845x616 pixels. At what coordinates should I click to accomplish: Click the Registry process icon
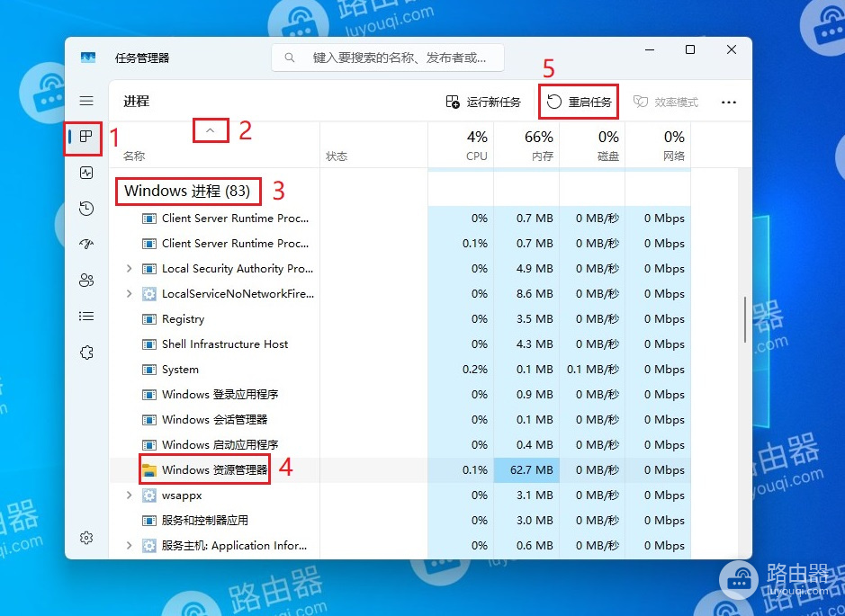(x=149, y=318)
